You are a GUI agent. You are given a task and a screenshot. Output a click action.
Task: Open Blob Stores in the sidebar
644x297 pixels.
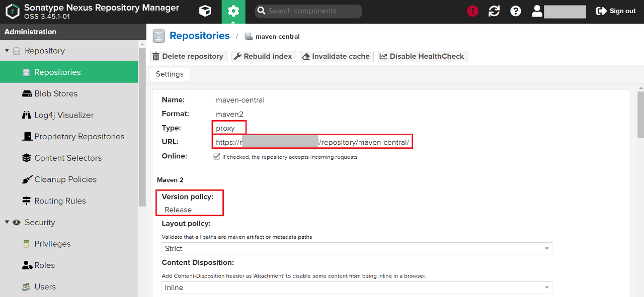69,93
